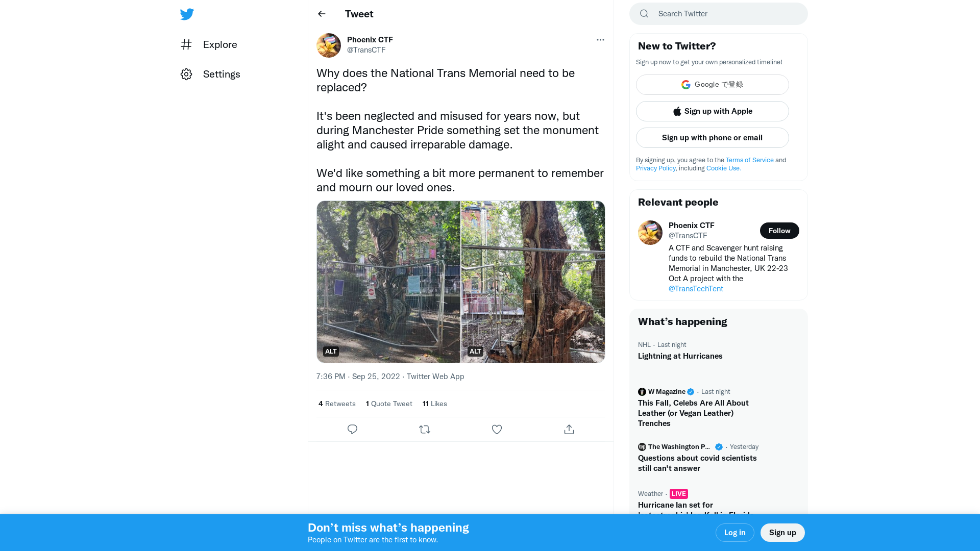The image size is (980, 551).
Task: Follow Phoenix CTF in Relevant people
Action: tap(779, 231)
